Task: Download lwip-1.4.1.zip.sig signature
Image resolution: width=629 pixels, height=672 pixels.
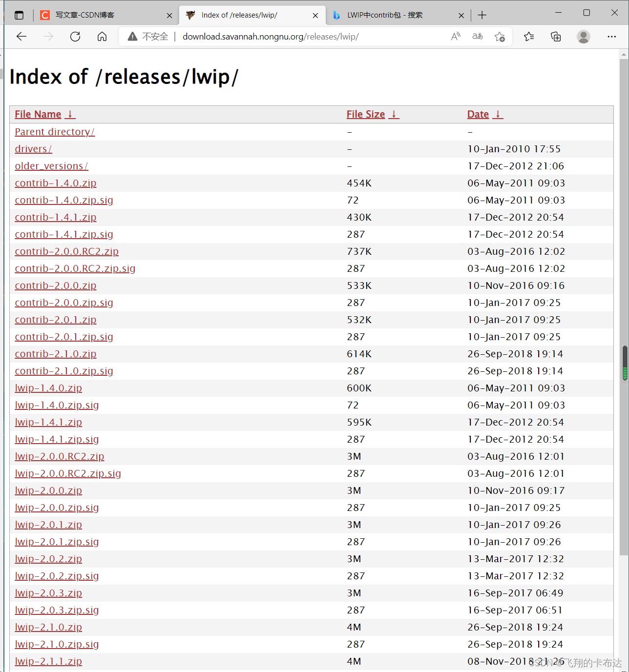Action: coord(57,439)
